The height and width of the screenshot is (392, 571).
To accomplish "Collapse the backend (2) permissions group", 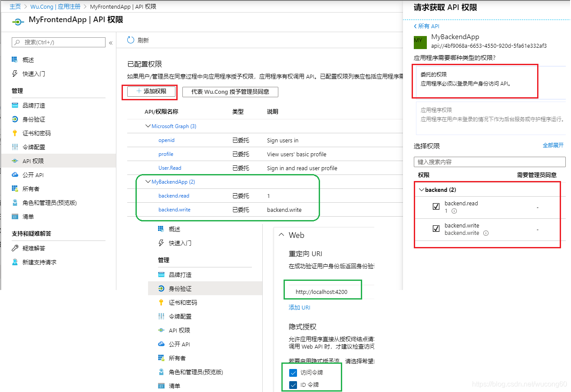I will pos(421,190).
